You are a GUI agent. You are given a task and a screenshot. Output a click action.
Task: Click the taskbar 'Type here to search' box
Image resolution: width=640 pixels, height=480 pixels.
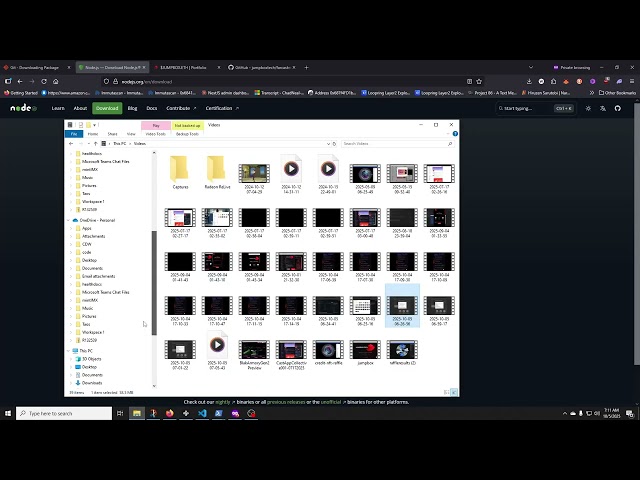coord(64,413)
